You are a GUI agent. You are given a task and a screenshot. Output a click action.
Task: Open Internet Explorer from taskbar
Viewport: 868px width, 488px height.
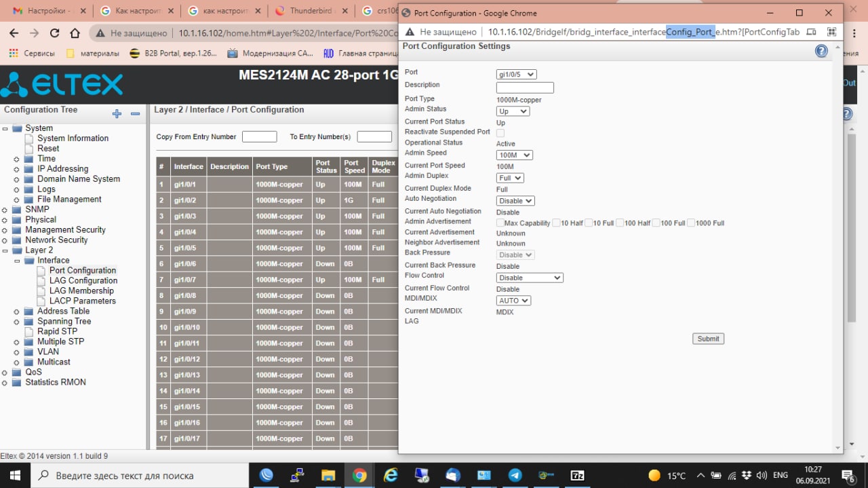(x=391, y=475)
